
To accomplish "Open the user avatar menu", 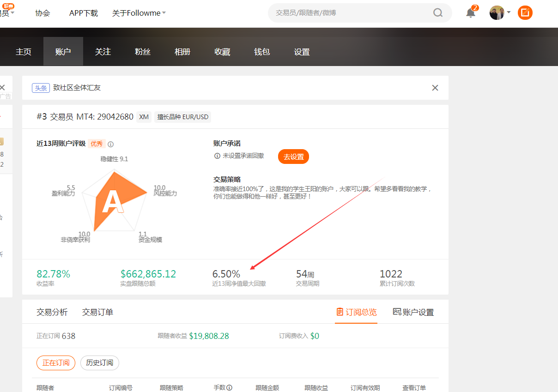I will 497,13.
